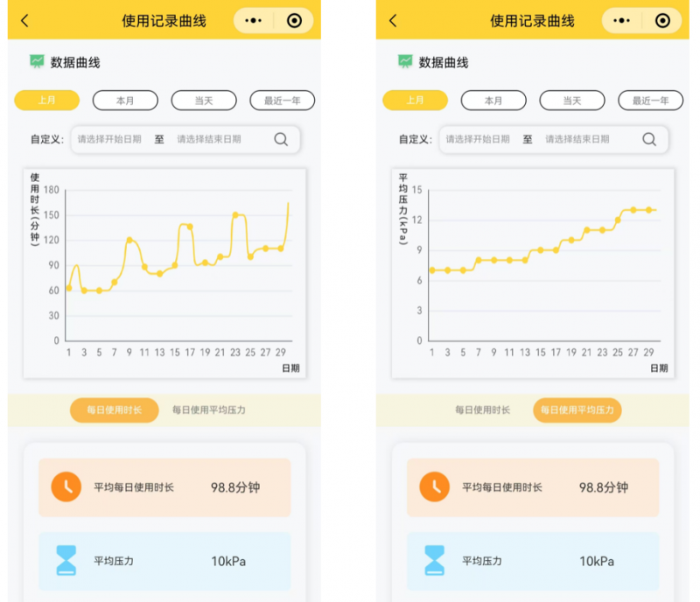
Task: Select the 最近一年 filter on left screen
Action: tap(282, 101)
